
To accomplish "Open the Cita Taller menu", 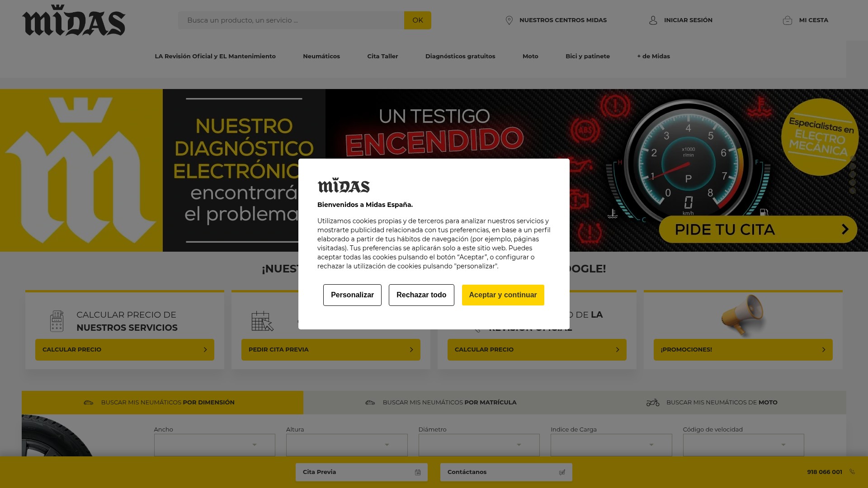I will 382,56.
